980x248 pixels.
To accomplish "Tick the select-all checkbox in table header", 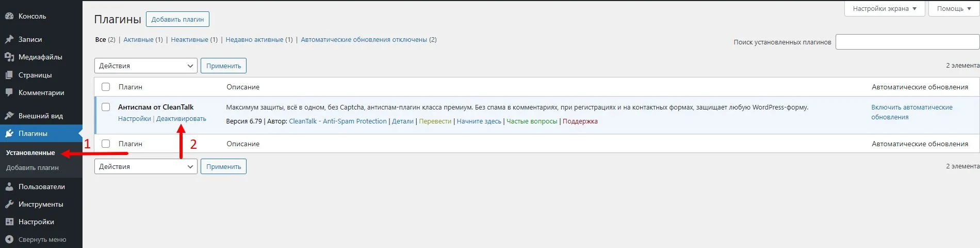I will [x=106, y=87].
